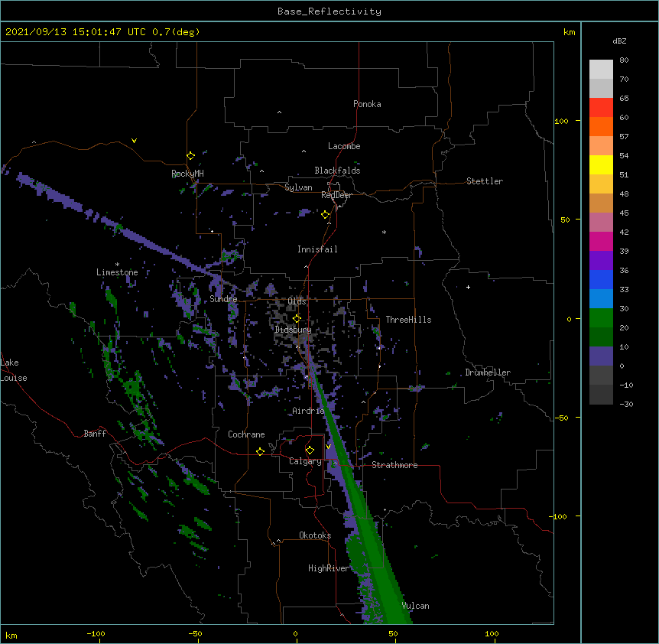The height and width of the screenshot is (644, 659).
Task: Click the yellow V marker east of Calgary
Action: click(x=328, y=447)
